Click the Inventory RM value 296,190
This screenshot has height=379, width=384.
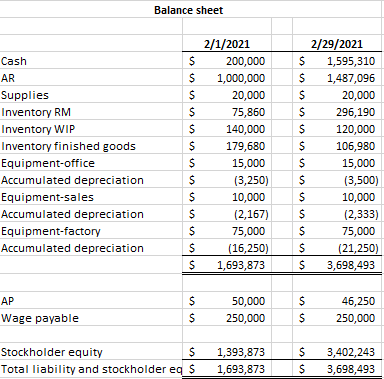[x=356, y=112]
